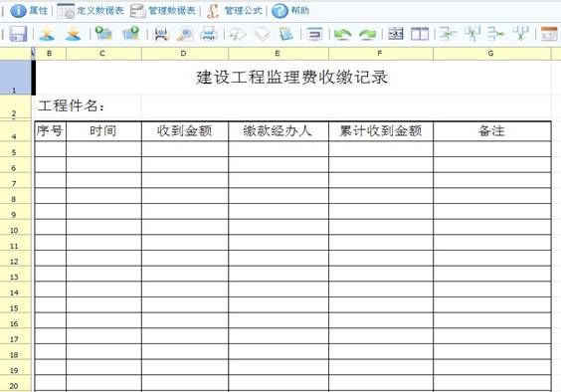The height and width of the screenshot is (392, 561).
Task: Open 帮助 help button
Action: [290, 11]
